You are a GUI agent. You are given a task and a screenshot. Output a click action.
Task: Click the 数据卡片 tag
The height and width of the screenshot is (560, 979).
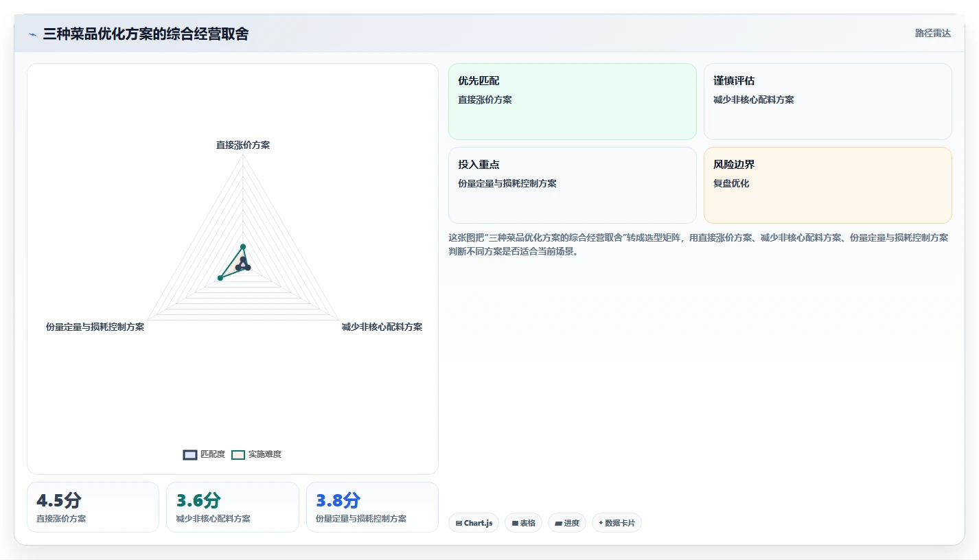pos(617,523)
